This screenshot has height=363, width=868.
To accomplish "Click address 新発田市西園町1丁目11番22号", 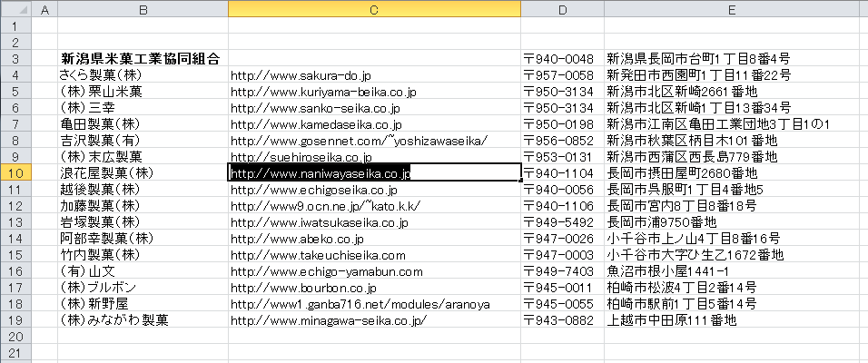I will coord(698,75).
